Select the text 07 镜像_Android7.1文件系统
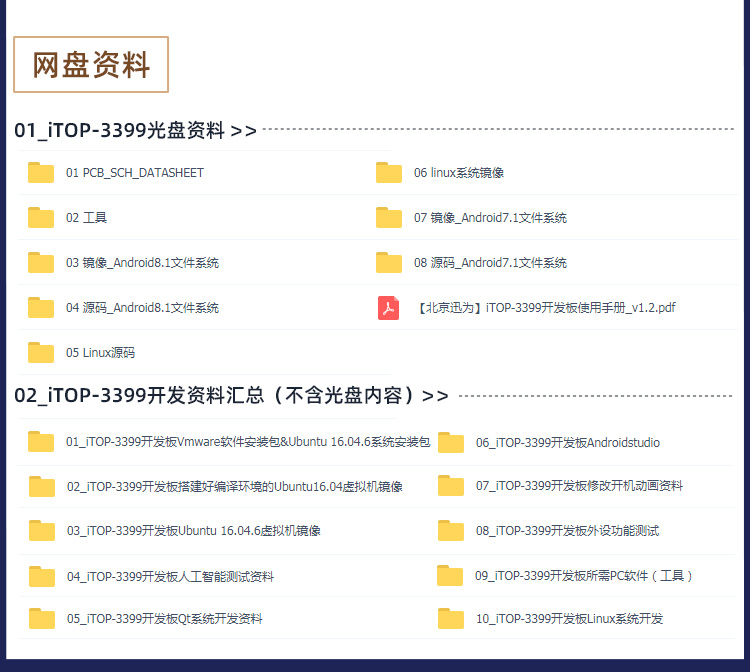This screenshot has height=672, width=750. tap(490, 218)
